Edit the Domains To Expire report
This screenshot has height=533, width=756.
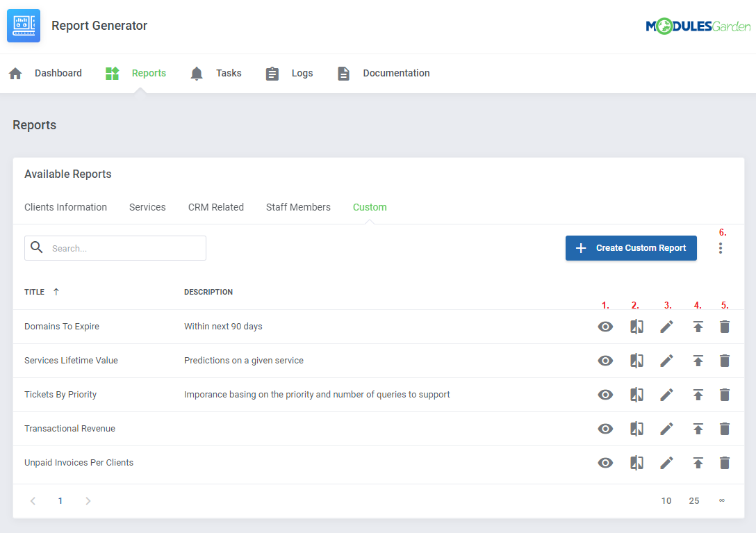pyautogui.click(x=667, y=327)
